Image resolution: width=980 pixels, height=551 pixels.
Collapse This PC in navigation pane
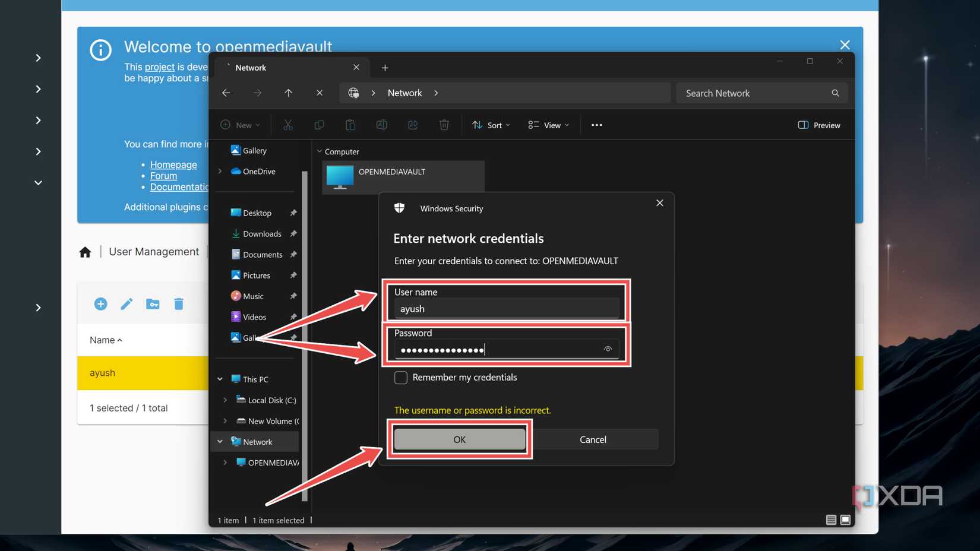tap(220, 379)
